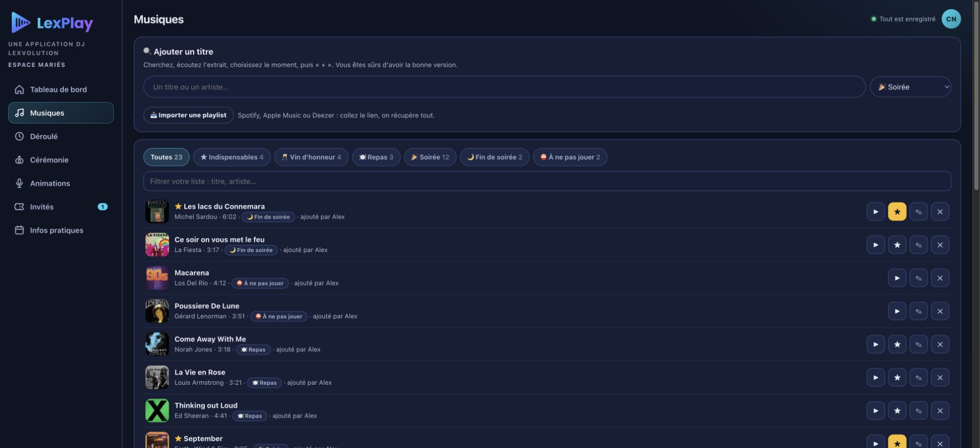Viewport: 980px width, 448px height.
Task: Filter by Repas tab
Action: tap(376, 157)
